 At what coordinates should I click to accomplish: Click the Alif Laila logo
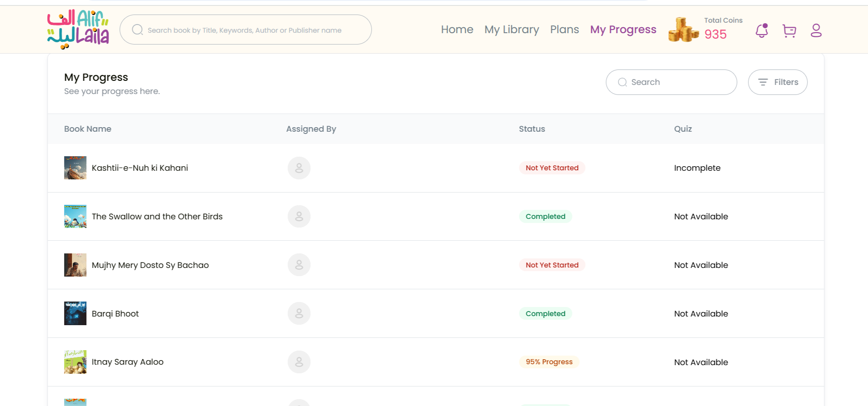[78, 30]
